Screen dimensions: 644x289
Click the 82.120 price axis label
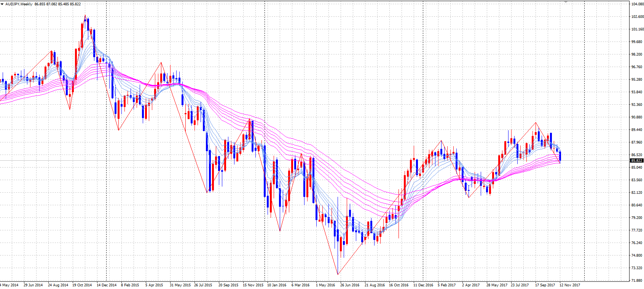pyautogui.click(x=637, y=193)
